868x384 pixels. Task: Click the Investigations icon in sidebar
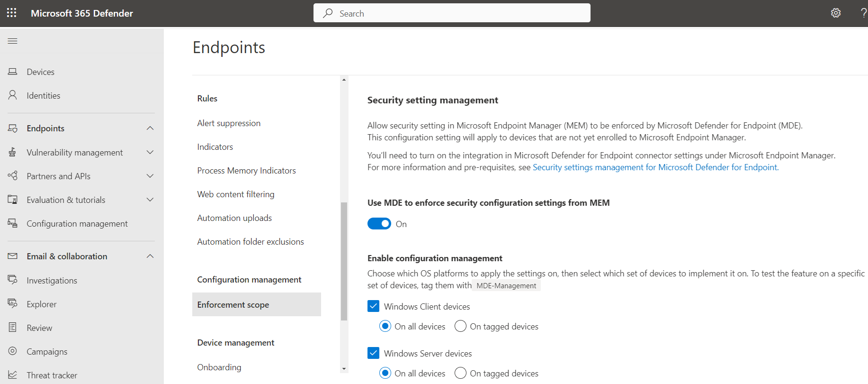(x=13, y=280)
